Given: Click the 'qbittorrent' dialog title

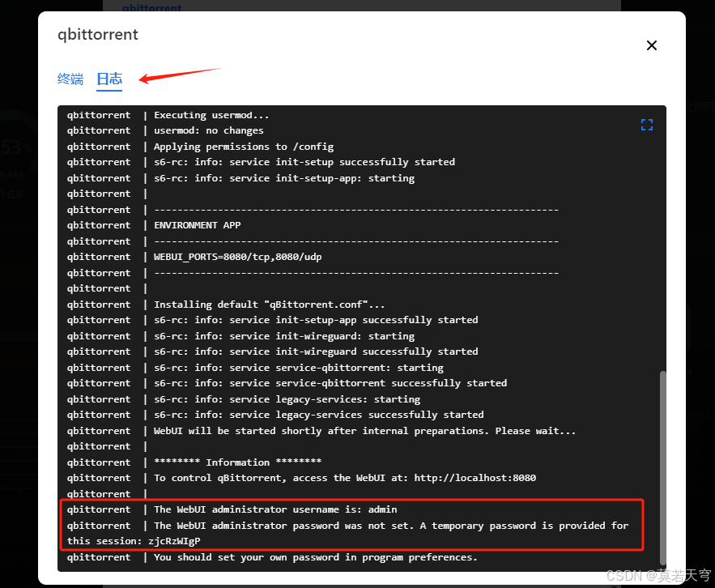Looking at the screenshot, I should [98, 35].
